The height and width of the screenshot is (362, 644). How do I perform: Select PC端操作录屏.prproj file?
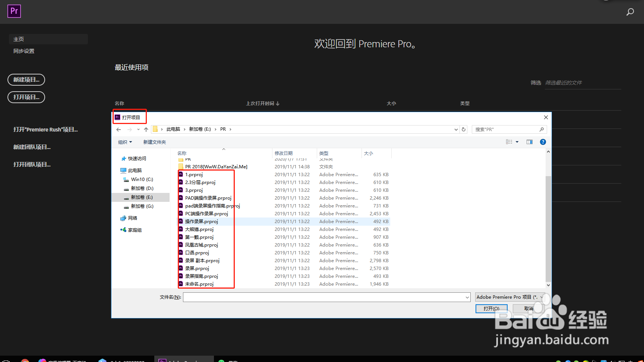pos(206,214)
